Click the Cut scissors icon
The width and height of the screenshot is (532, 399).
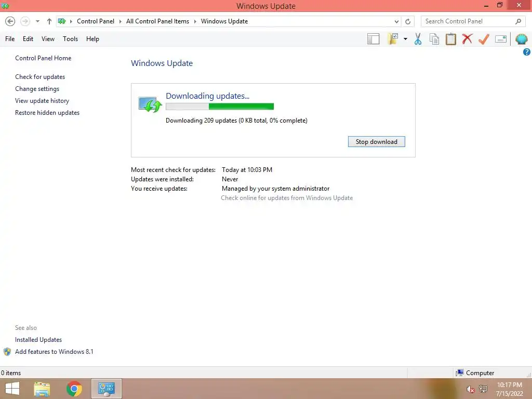click(418, 39)
